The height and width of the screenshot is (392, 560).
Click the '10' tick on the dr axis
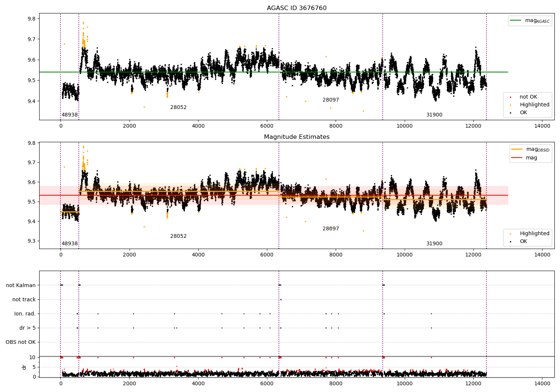pos(32,357)
